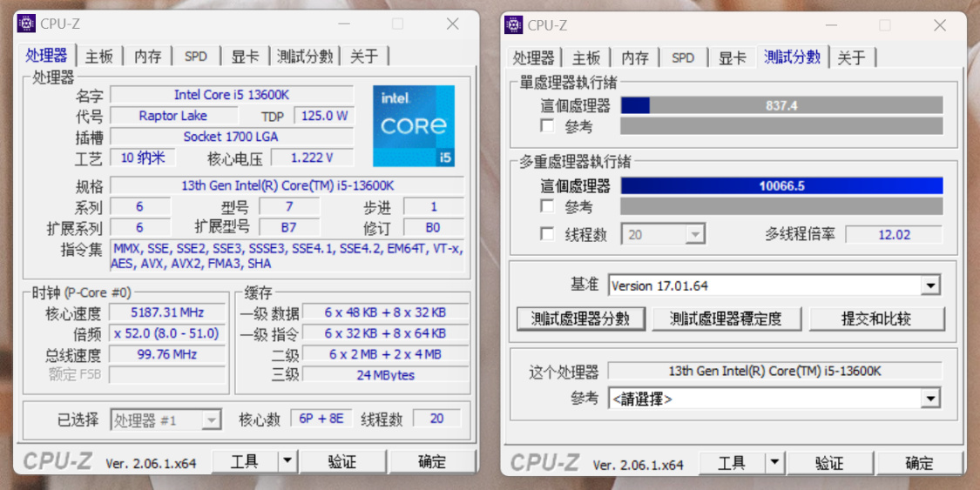Expand 工具 arrow in left window

coord(287,461)
